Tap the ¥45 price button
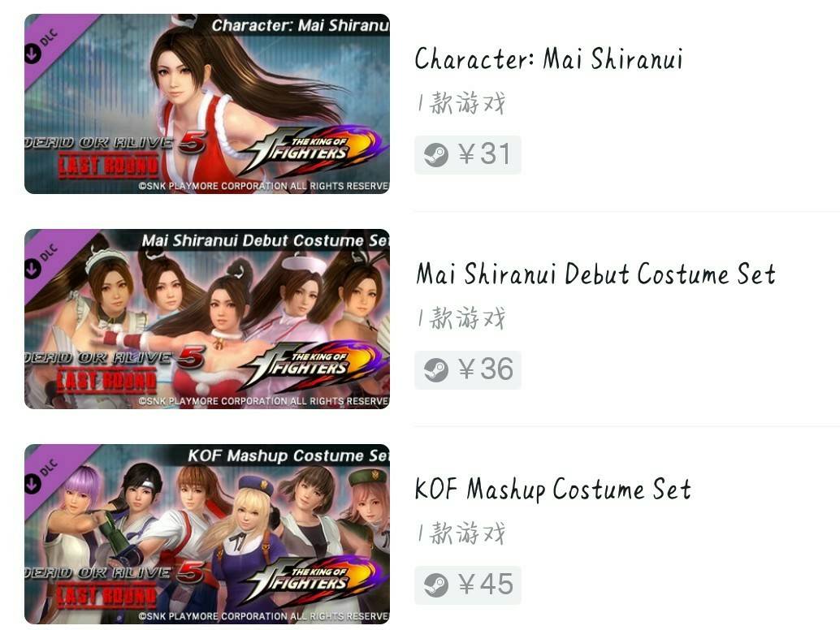This screenshot has width=840, height=630. [468, 585]
